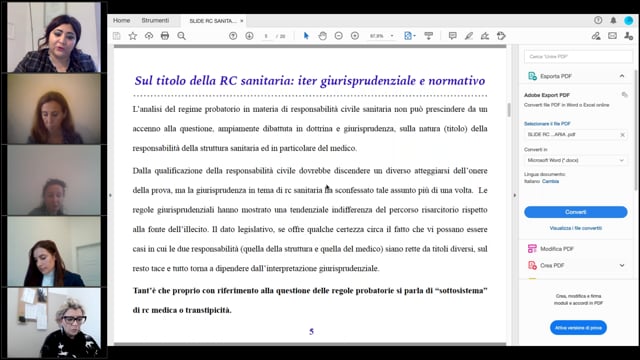Click the stamp tool icon
The height and width of the screenshot is (360, 640).
pyautogui.click(x=501, y=36)
